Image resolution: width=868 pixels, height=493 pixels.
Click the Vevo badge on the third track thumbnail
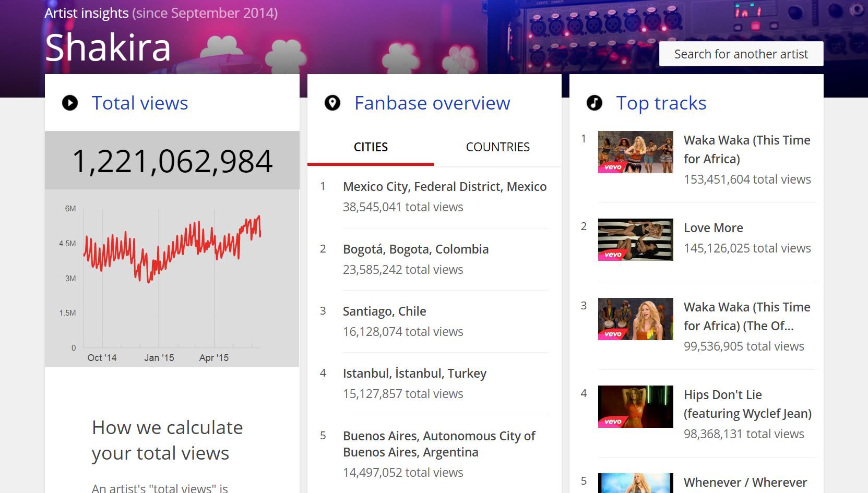(613, 334)
